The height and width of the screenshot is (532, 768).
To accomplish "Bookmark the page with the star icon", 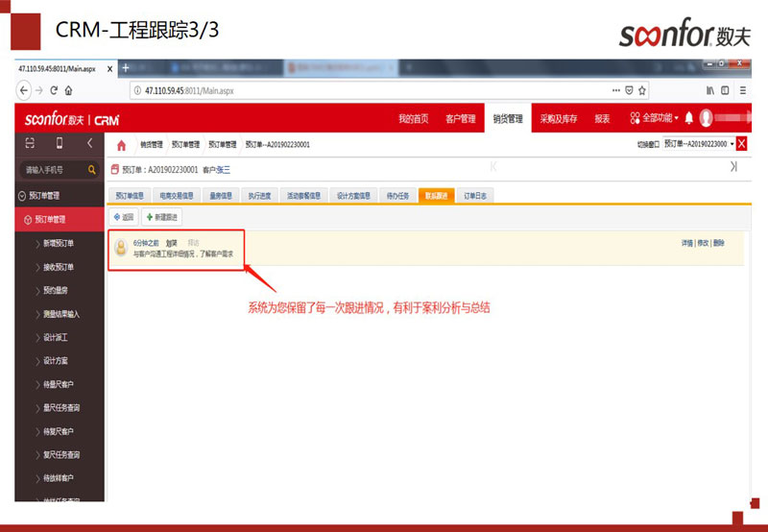I will pyautogui.click(x=642, y=90).
